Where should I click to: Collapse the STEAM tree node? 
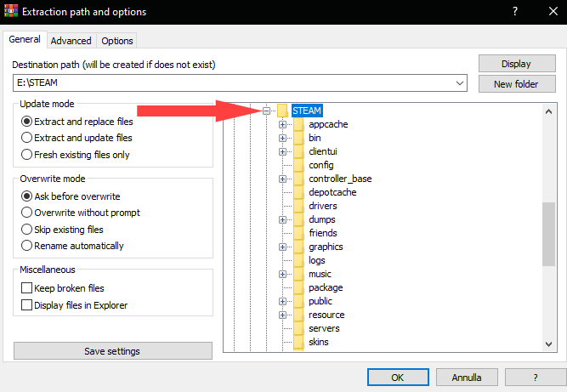click(267, 111)
